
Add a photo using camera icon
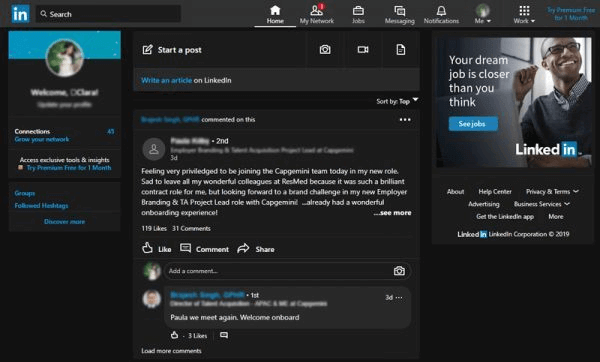pos(325,50)
